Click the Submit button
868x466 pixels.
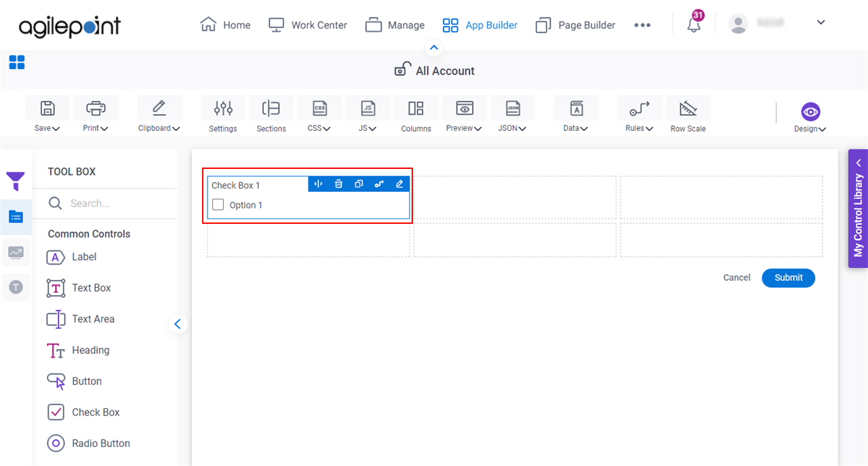tap(788, 277)
